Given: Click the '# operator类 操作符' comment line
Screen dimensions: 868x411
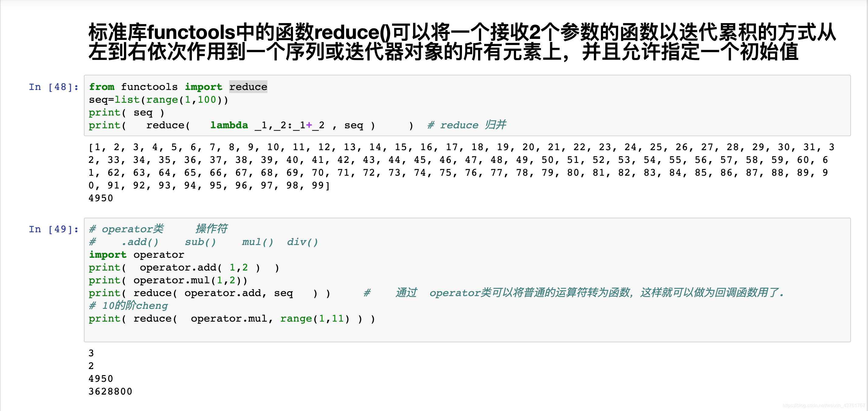Looking at the screenshot, I should click(x=158, y=229).
